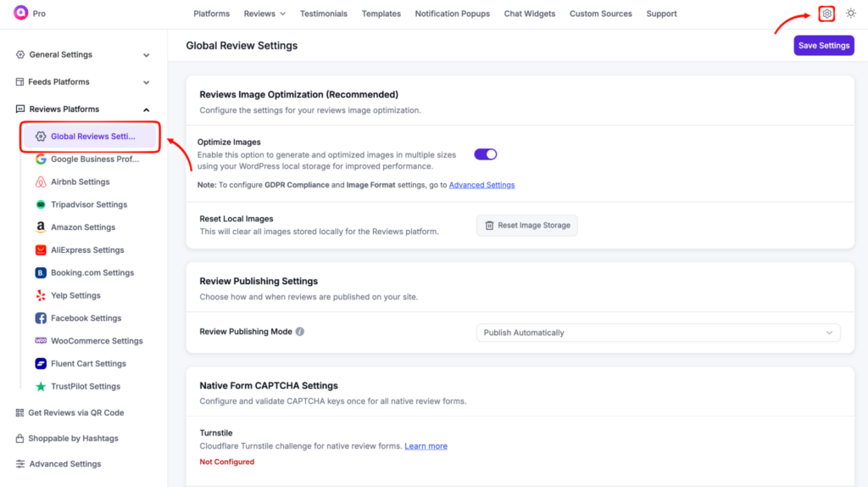Go to Platforms in top navigation
Viewport: 868px width, 487px height.
coord(211,14)
